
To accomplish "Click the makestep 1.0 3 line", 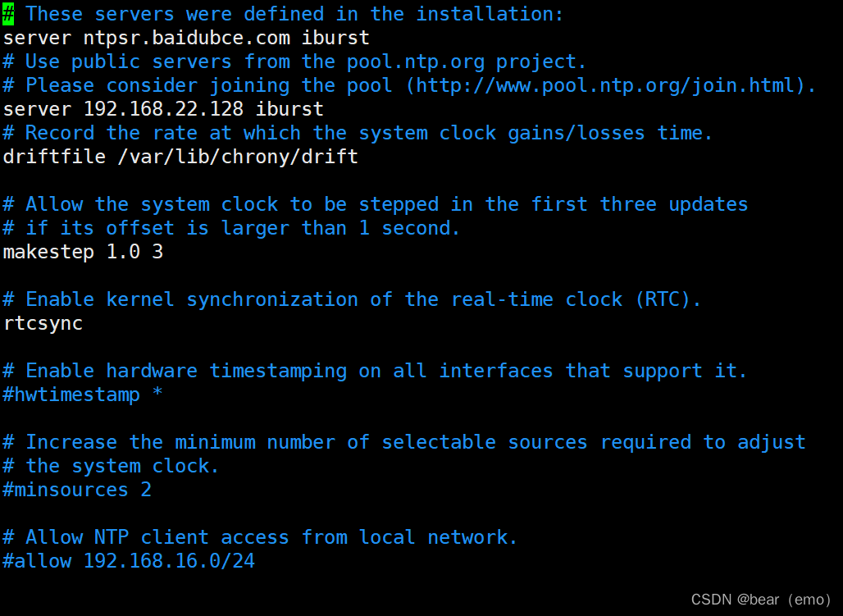I will pyautogui.click(x=83, y=252).
